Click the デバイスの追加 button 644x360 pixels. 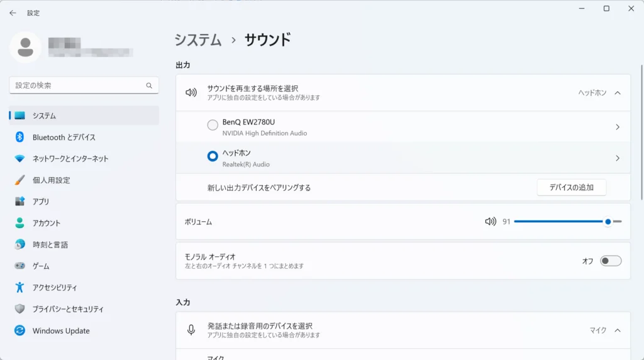click(x=571, y=187)
